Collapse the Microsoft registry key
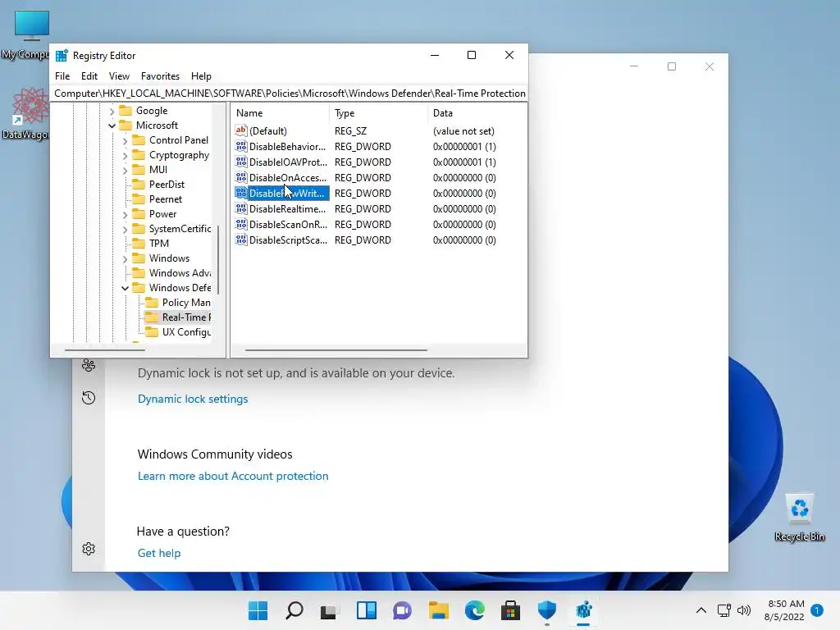 tap(112, 126)
